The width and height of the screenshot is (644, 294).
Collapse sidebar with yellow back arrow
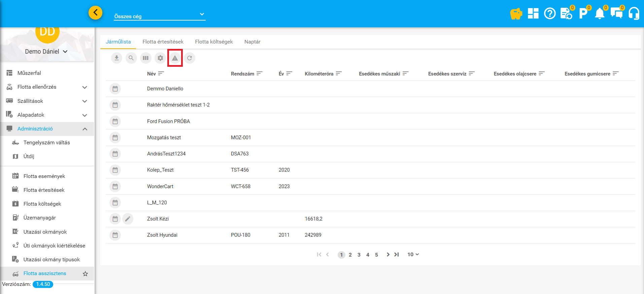point(96,13)
